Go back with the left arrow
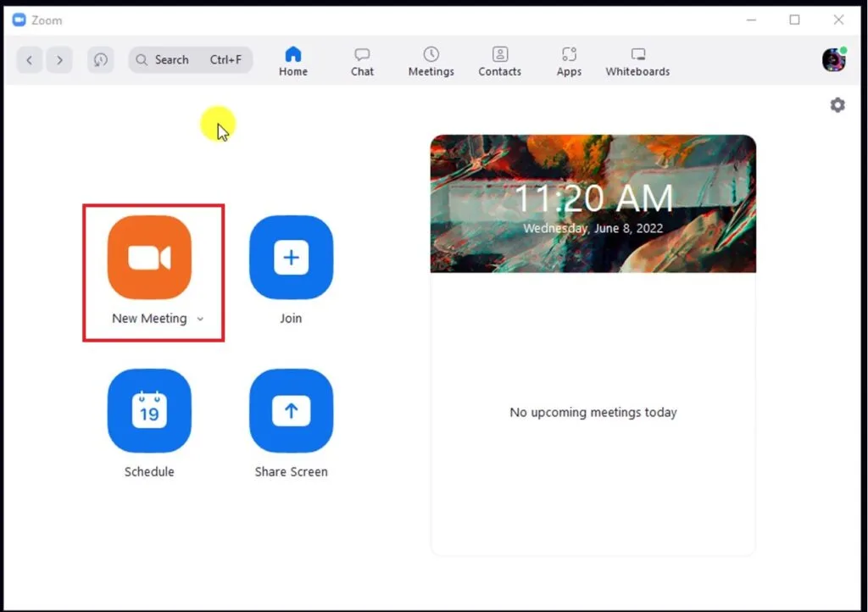This screenshot has width=868, height=612. tap(30, 60)
